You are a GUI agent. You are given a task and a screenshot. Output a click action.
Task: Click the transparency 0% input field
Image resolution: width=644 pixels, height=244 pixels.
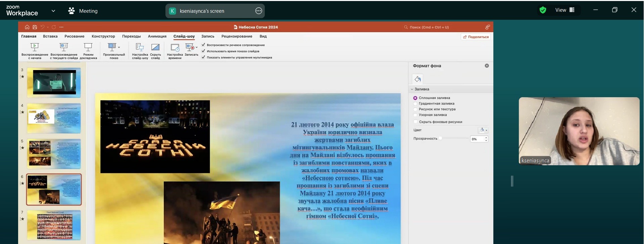coord(477,139)
